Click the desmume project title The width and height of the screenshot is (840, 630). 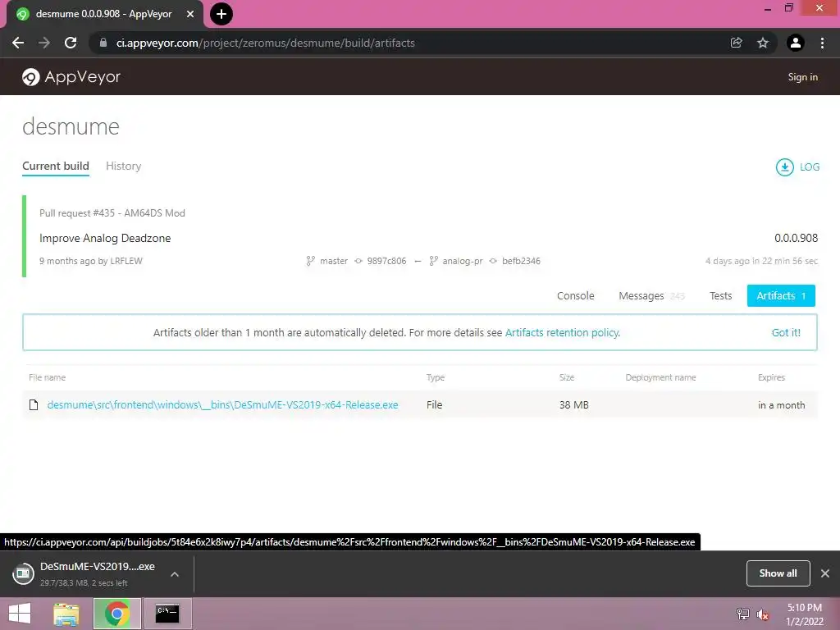[x=71, y=127]
